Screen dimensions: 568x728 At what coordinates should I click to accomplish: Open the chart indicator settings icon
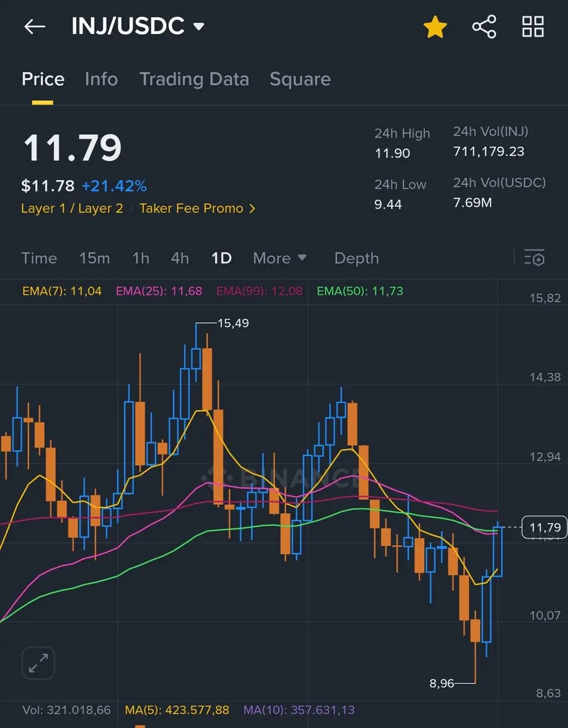click(534, 258)
